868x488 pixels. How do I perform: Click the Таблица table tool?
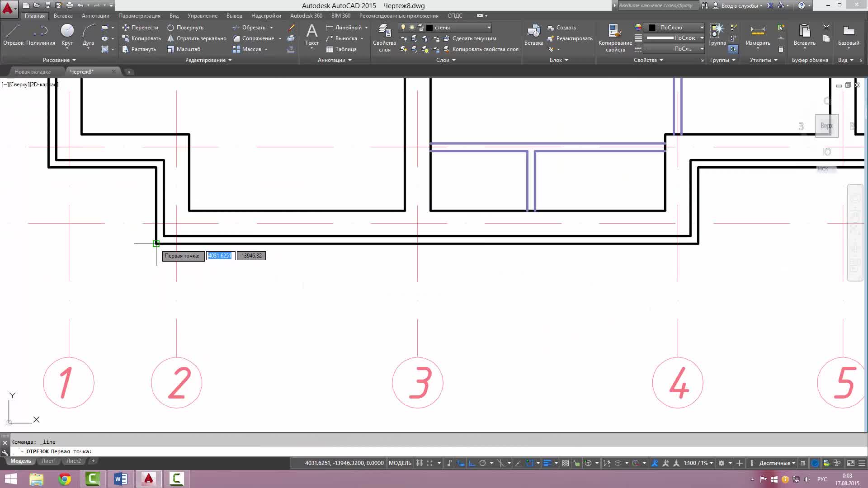[341, 49]
